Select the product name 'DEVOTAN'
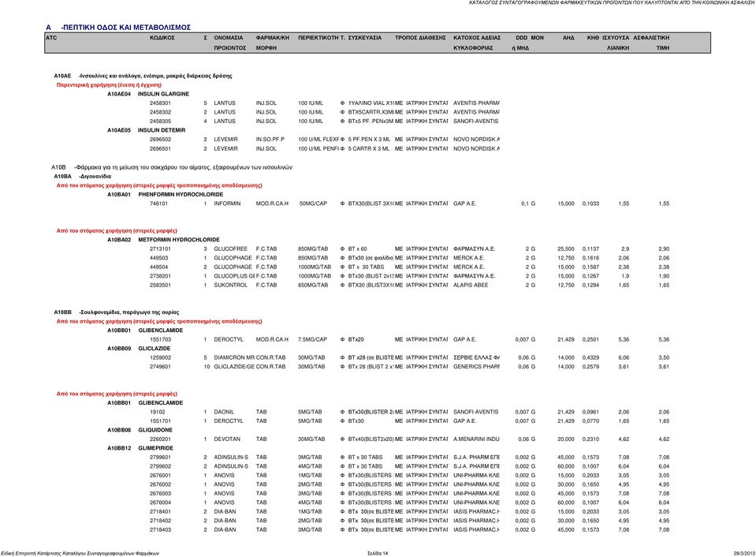Viewport: 756px width, 557px height. [x=226, y=439]
